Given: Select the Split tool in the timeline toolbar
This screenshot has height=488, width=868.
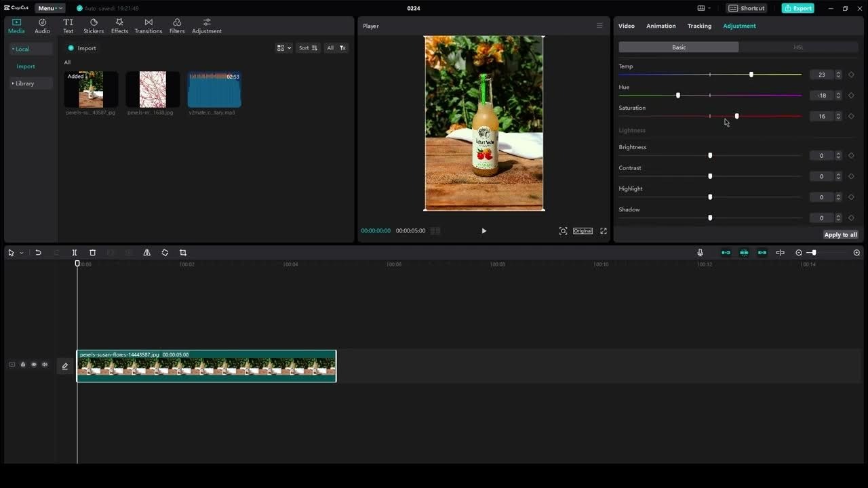Looking at the screenshot, I should pyautogui.click(x=75, y=252).
